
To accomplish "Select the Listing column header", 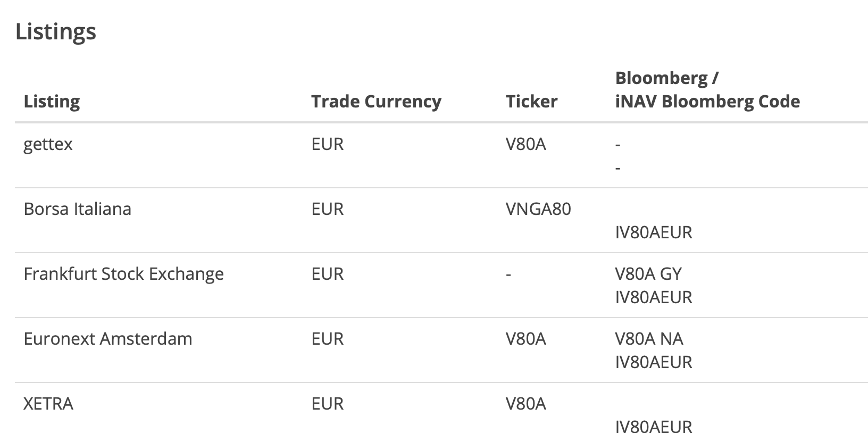I will (52, 101).
